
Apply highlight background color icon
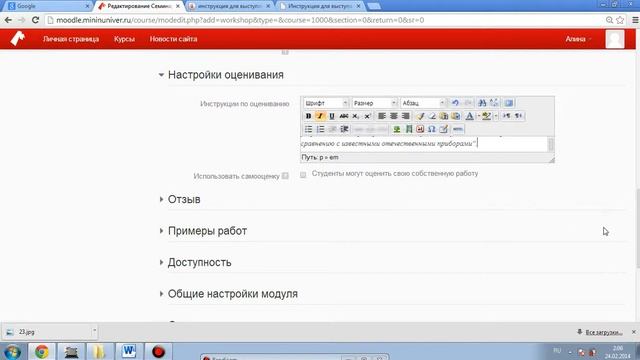487,116
